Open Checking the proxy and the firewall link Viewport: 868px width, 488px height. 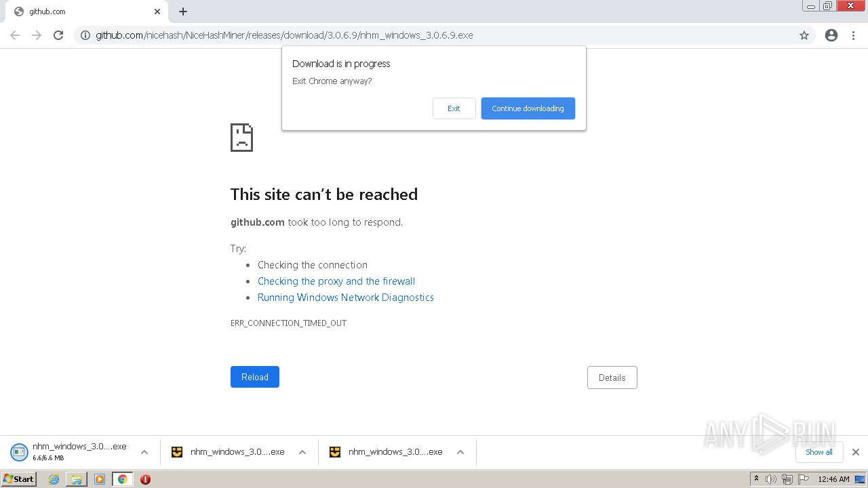pos(336,281)
